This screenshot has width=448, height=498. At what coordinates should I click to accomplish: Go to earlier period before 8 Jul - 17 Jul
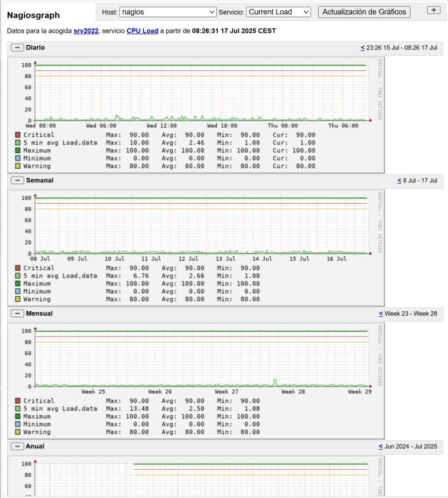[x=399, y=180]
